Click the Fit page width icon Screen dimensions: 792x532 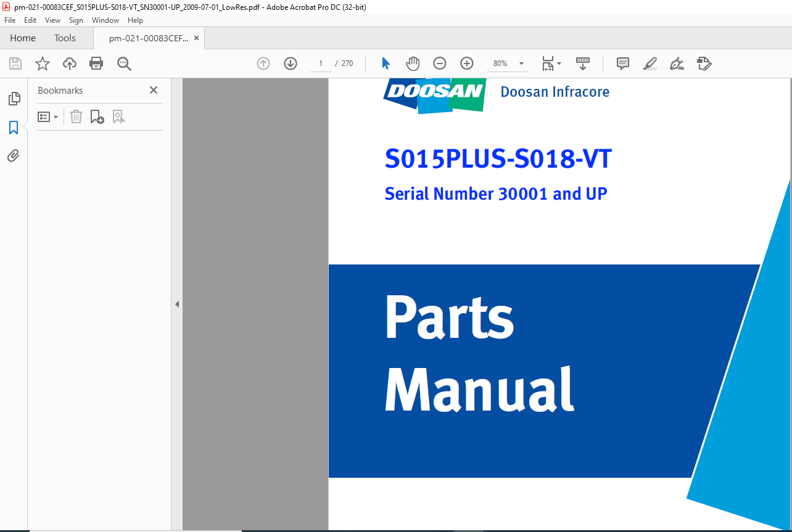point(548,63)
